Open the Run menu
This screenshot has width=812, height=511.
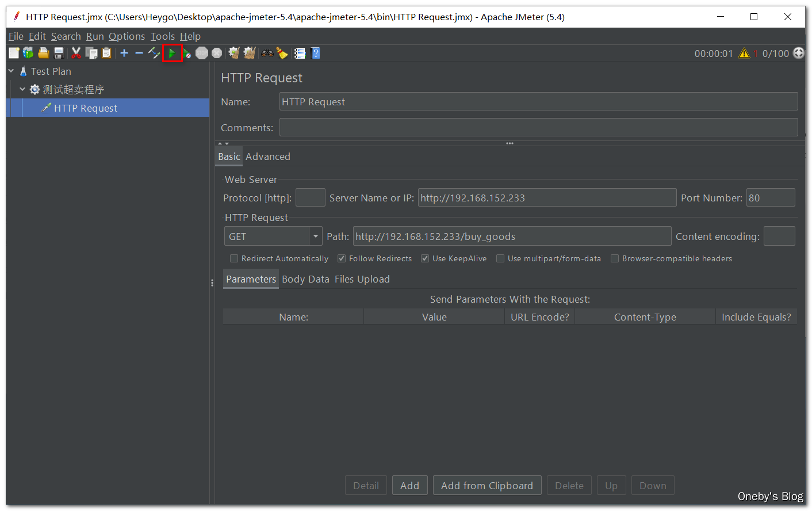(95, 36)
